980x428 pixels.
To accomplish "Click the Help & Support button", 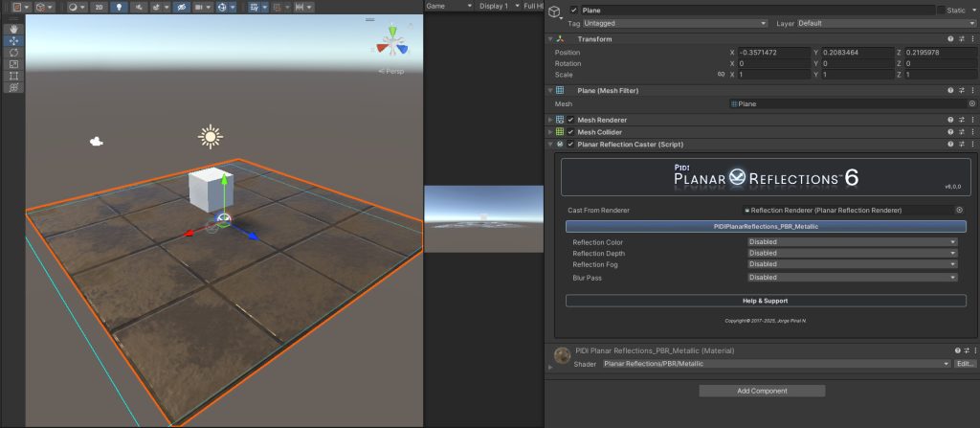I will coord(766,301).
